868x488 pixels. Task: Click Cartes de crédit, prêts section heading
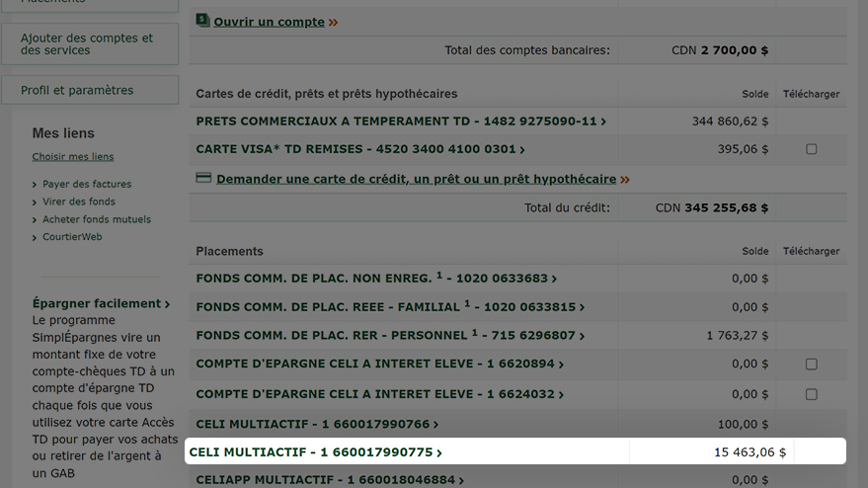(x=327, y=94)
